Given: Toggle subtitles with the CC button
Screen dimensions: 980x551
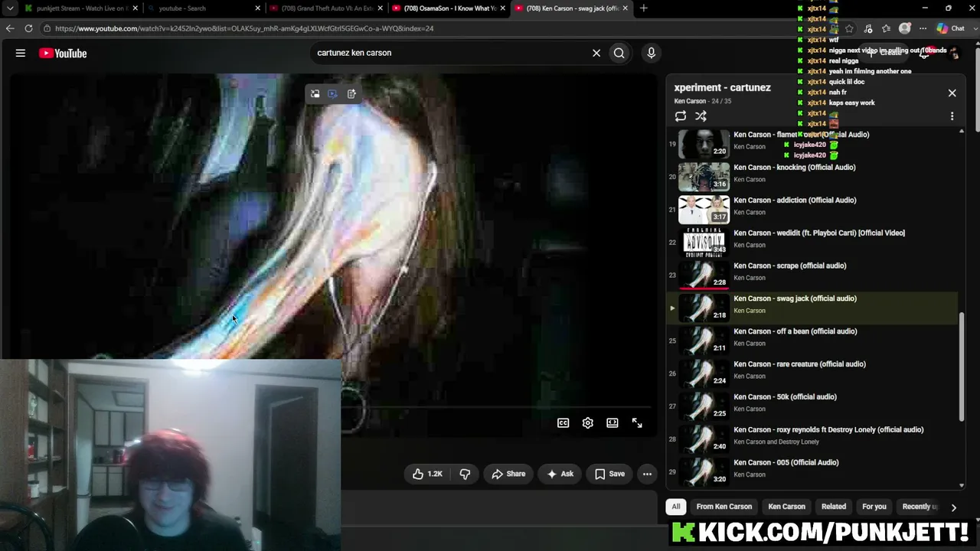Looking at the screenshot, I should pos(563,423).
